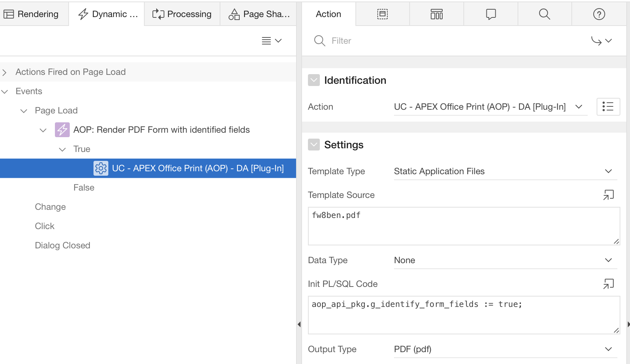This screenshot has width=630, height=364.
Task: Collapse the True branch
Action: pyautogui.click(x=62, y=149)
